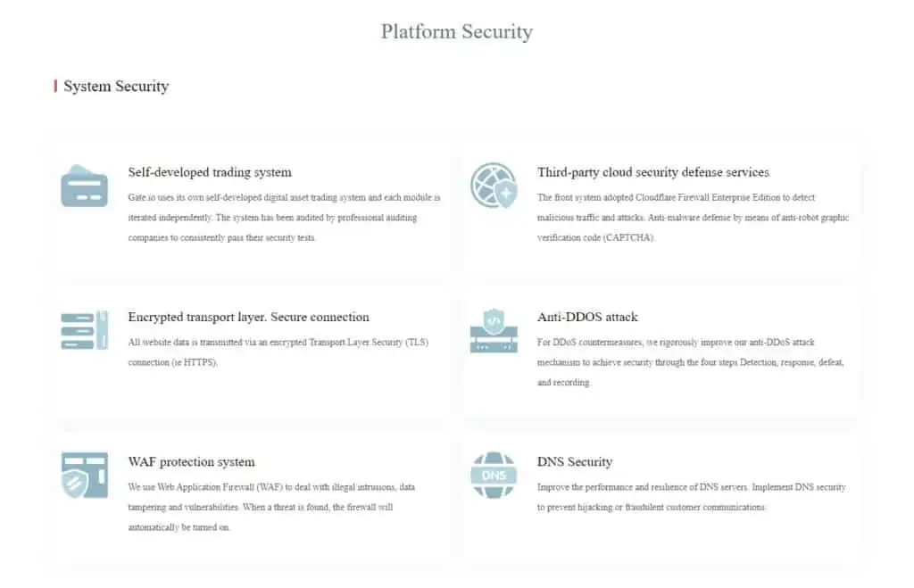Open Third-party cloud security defense services heading
The height and width of the screenshot is (588, 914).
point(652,172)
